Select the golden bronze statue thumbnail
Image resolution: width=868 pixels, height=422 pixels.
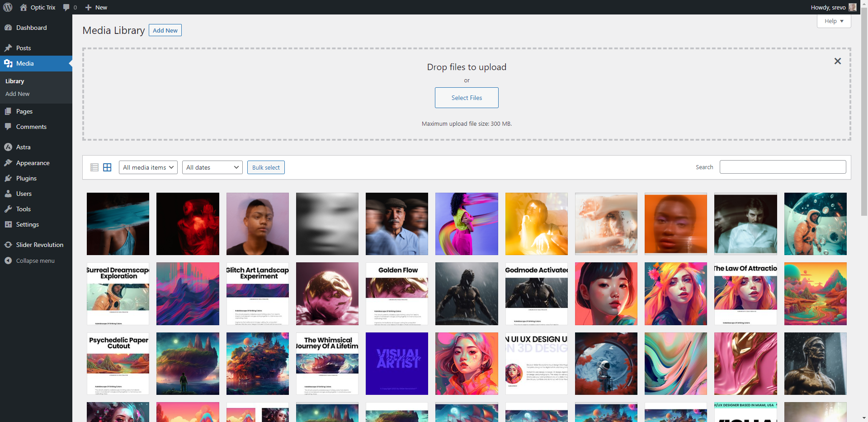(816, 364)
